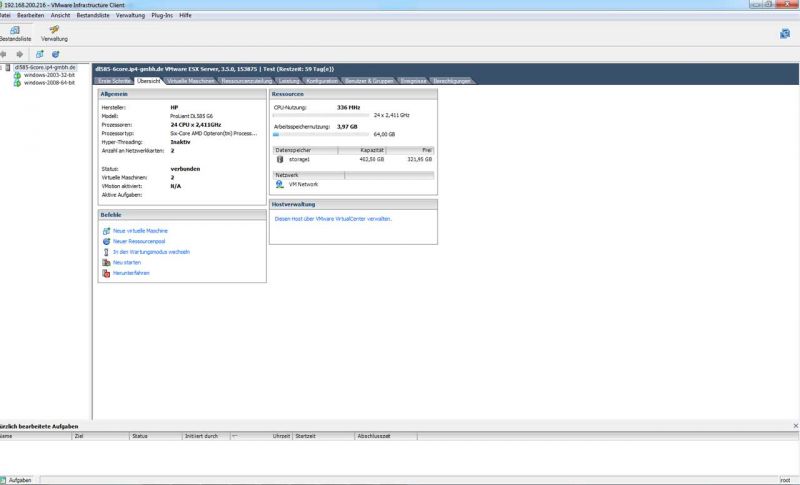Sort datastores by Frei column

coord(410,150)
